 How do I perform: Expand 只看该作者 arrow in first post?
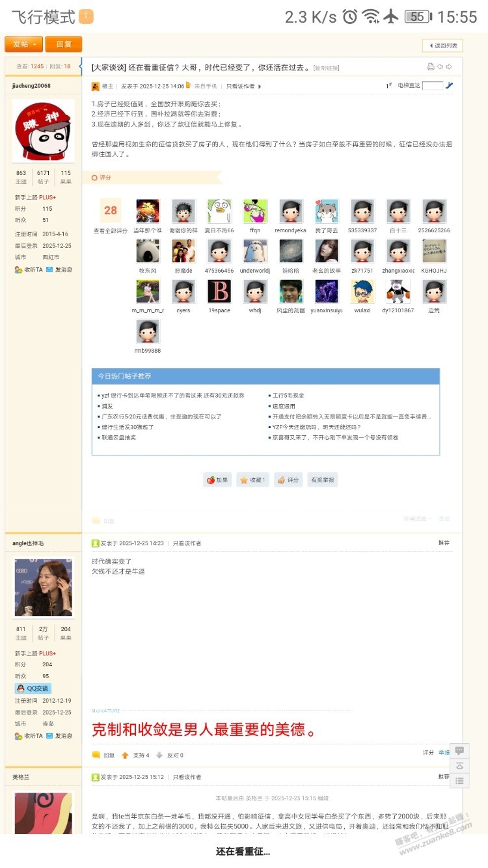pos(260,87)
